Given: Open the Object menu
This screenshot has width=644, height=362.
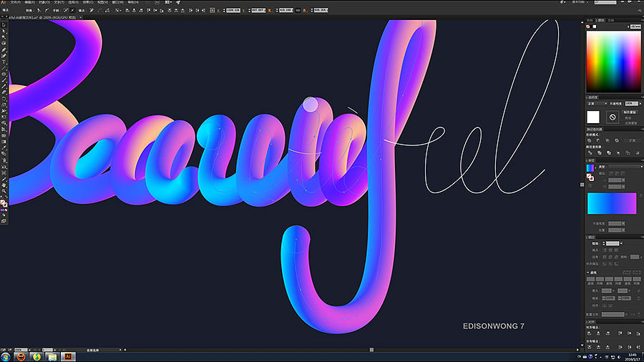Looking at the screenshot, I should coord(44,2).
